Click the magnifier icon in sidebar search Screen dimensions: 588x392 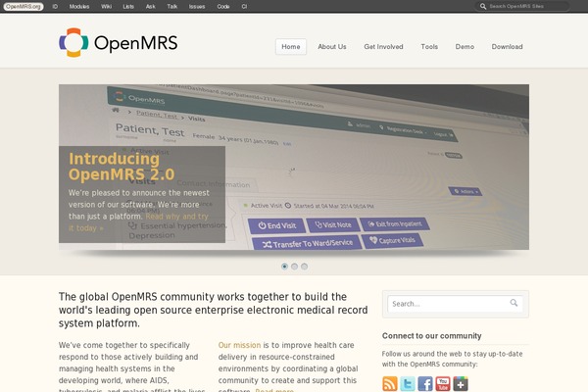coord(514,303)
